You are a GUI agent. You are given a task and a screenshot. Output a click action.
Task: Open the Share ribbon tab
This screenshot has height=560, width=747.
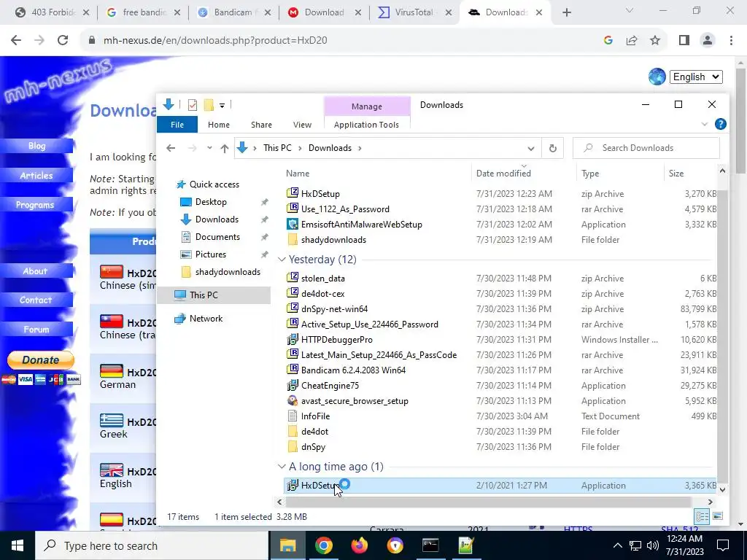[x=262, y=124]
